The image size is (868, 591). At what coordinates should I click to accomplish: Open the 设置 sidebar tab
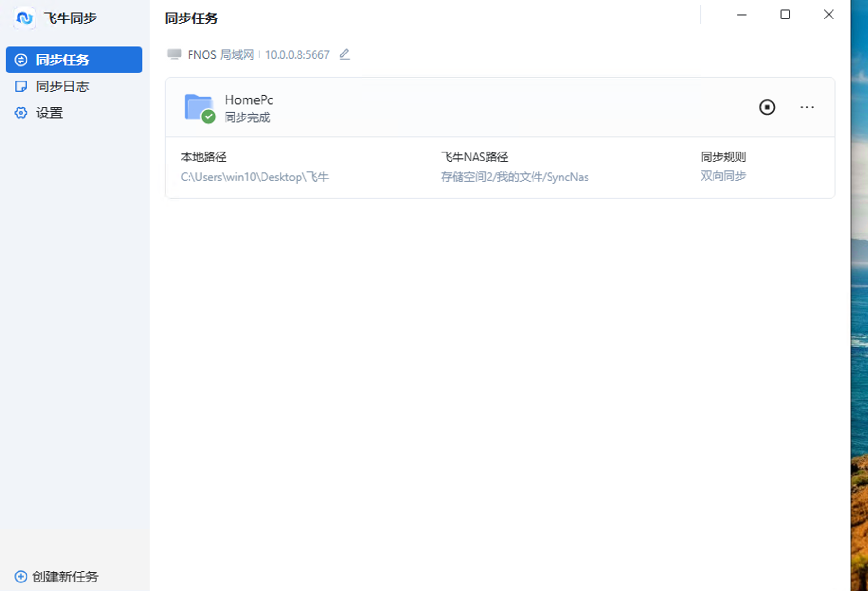tap(74, 113)
